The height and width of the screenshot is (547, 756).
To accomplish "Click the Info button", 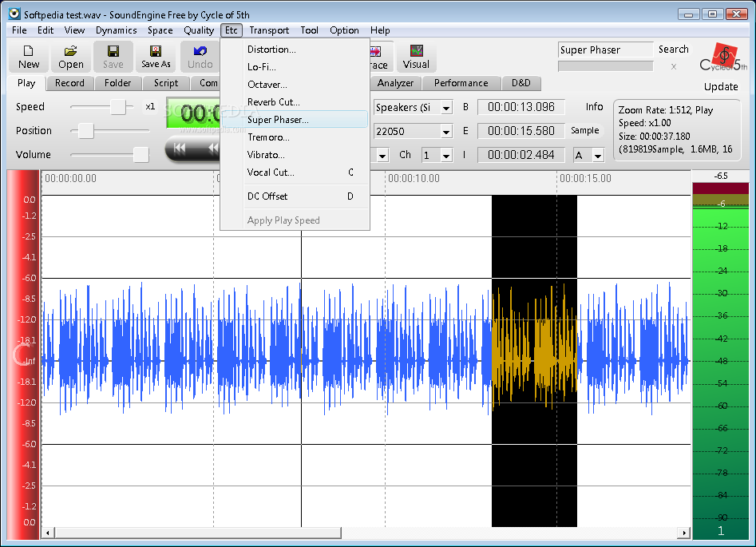I will [x=594, y=106].
